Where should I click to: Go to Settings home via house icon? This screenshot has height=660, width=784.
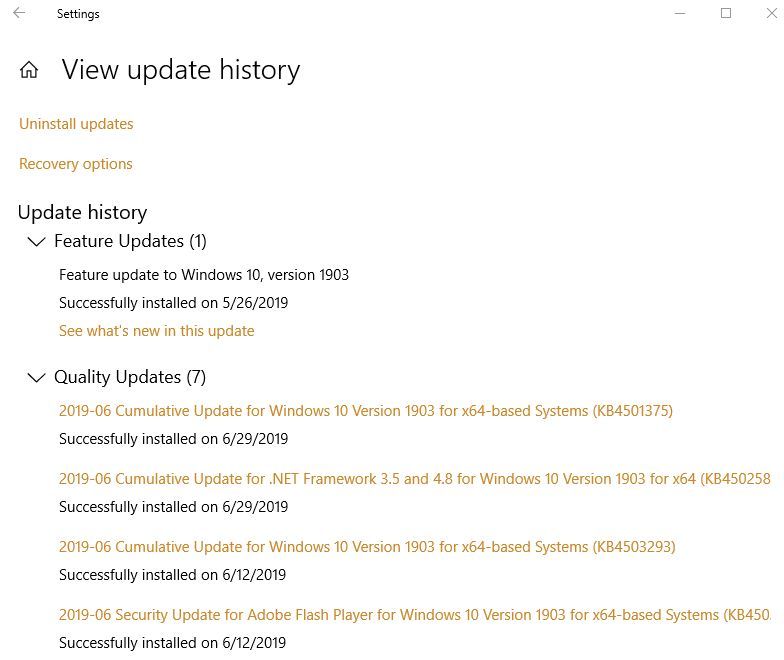click(x=29, y=70)
